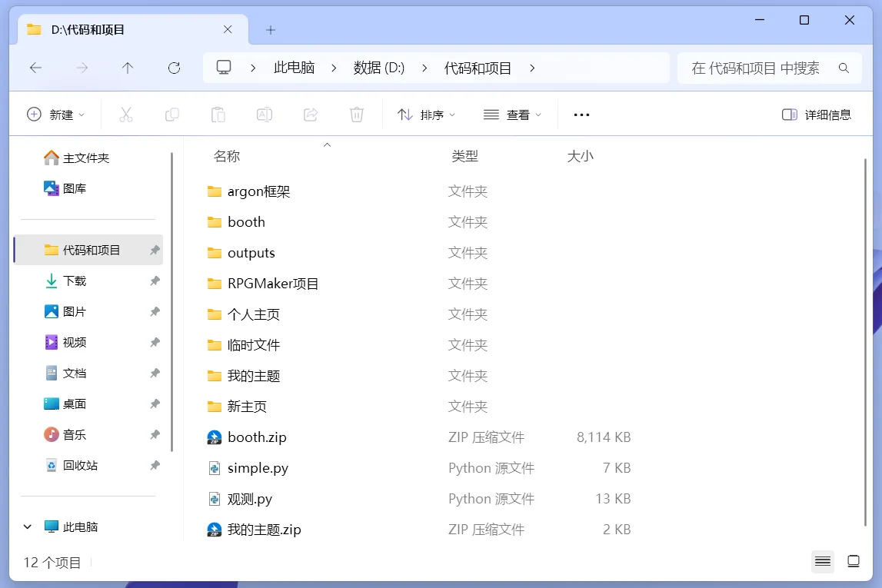The height and width of the screenshot is (588, 882).
Task: Select the booth.zip file
Action: pos(257,437)
